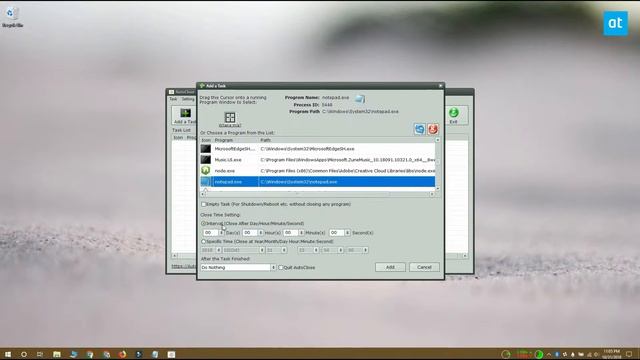The height and width of the screenshot is (360, 640).
Task: Click the red icon above program list
Action: point(433,129)
